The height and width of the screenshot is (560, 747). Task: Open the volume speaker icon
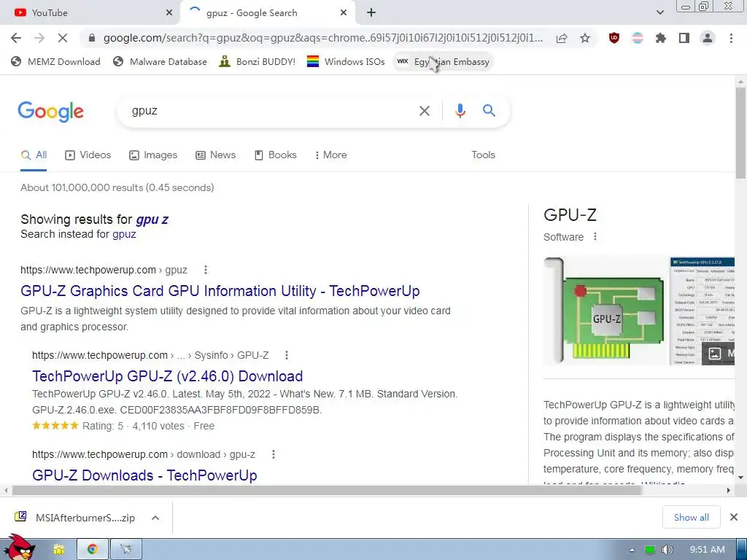tap(667, 550)
